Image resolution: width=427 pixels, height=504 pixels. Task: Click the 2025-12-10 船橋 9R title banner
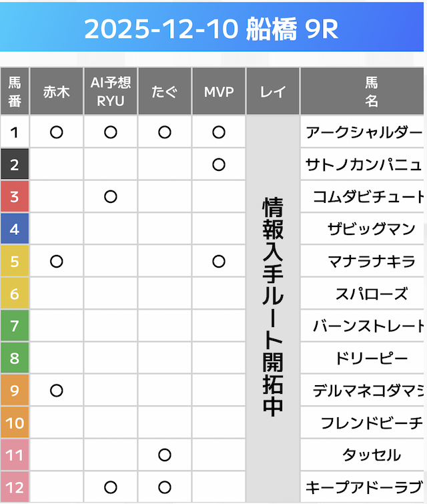tap(212, 29)
